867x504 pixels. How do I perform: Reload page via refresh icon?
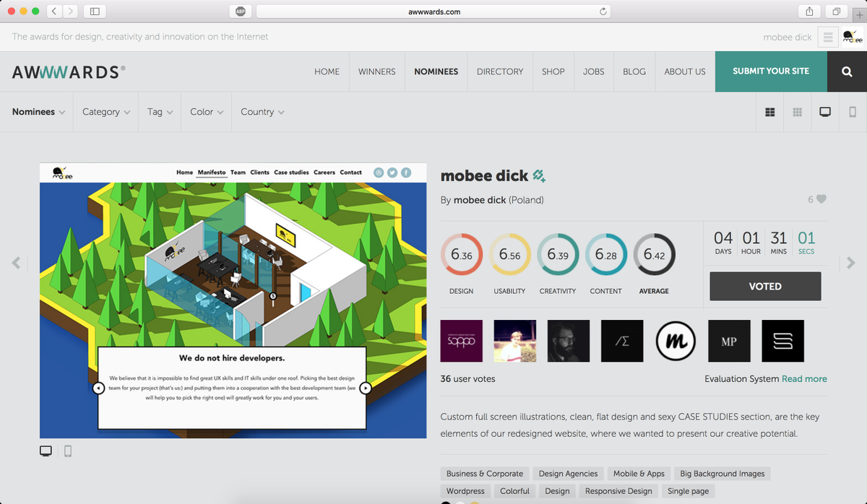(x=603, y=12)
